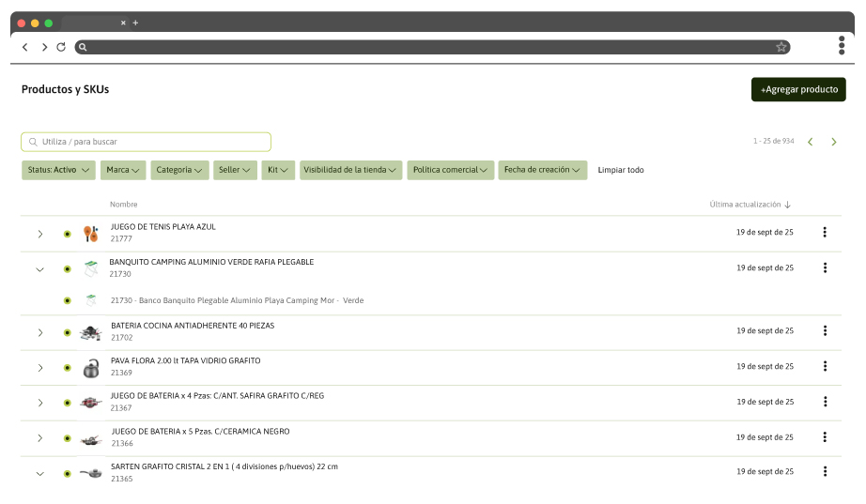Open the Categoría filter dropdown

coord(179,170)
